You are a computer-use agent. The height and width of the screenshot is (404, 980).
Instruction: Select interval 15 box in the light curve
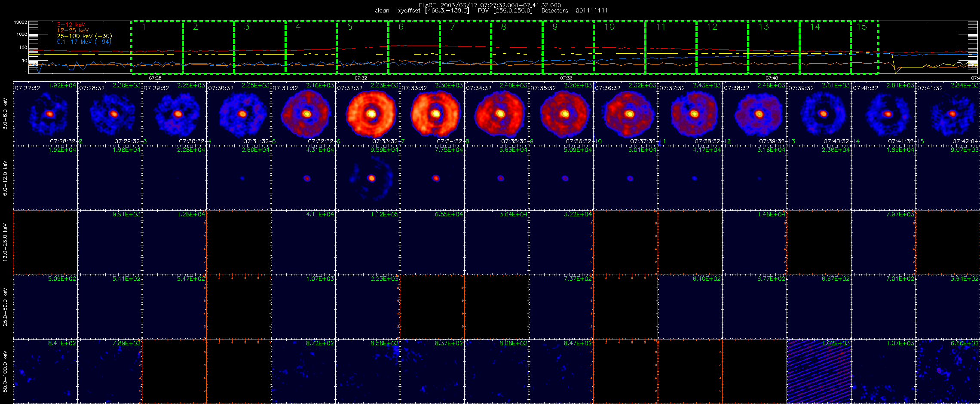click(x=865, y=47)
